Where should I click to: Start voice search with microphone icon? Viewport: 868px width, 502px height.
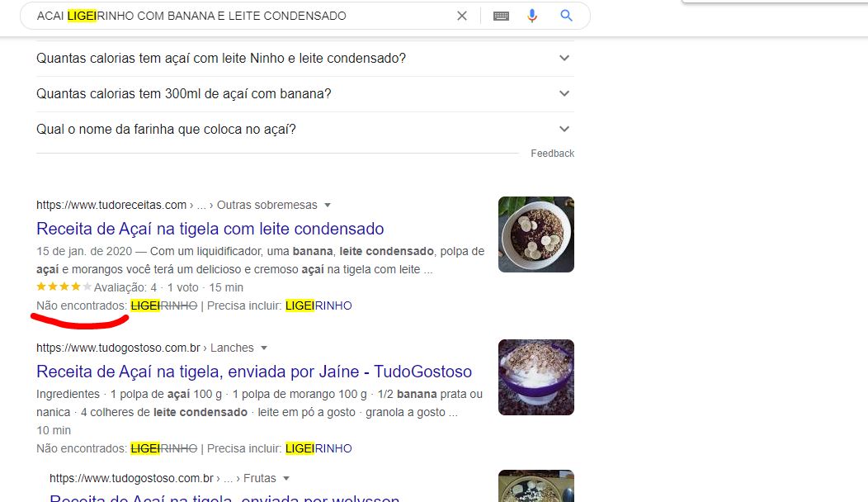532,16
